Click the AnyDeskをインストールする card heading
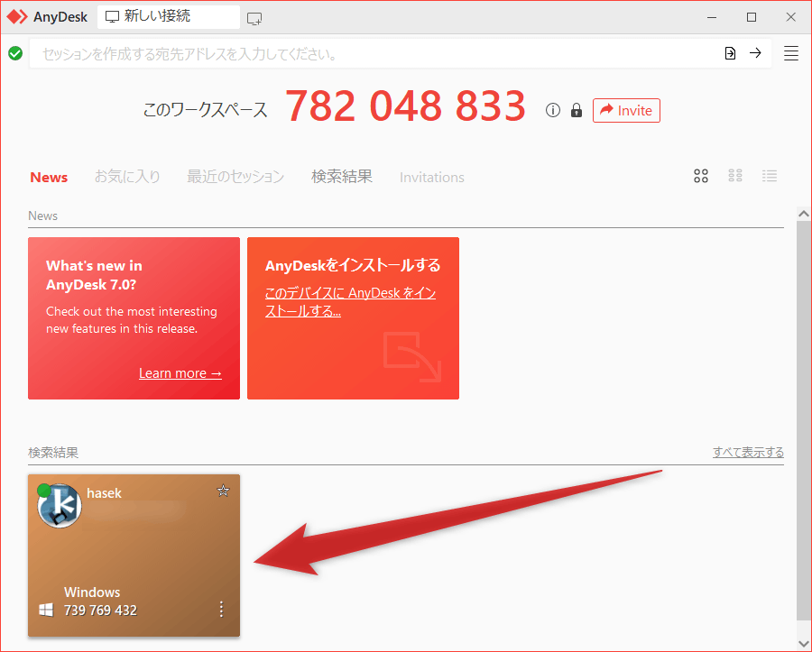The image size is (812, 652). click(353, 265)
